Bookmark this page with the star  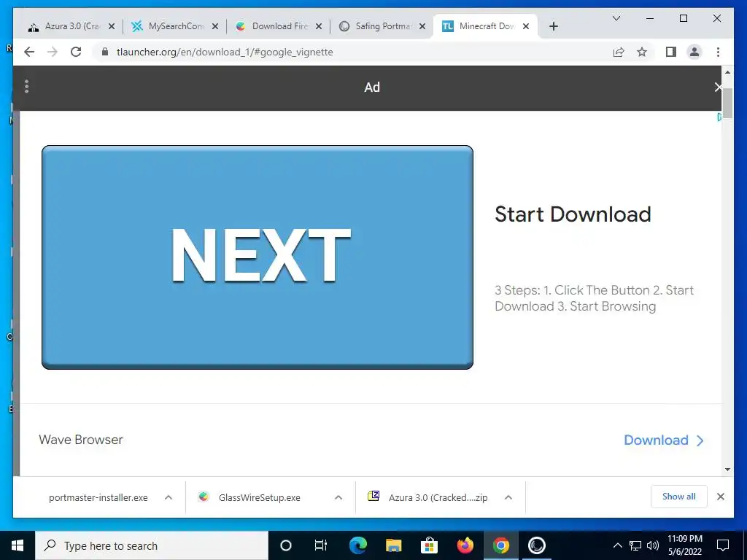pos(642,52)
